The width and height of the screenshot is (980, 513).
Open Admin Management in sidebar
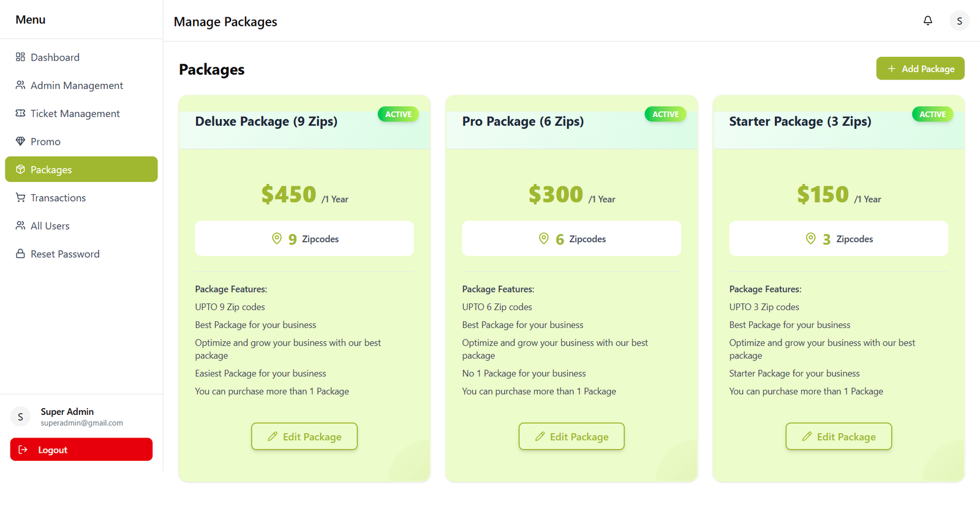[77, 85]
